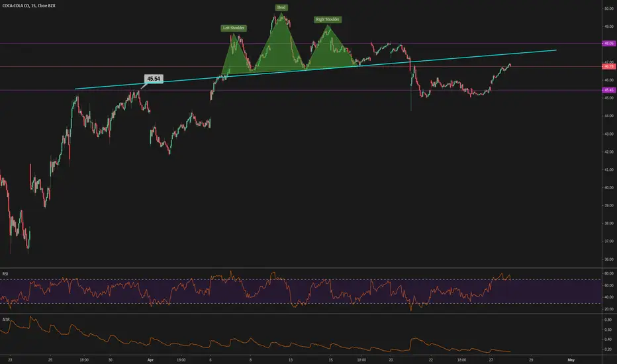Viewport: 617px width, 364px height.
Task: Click the ATR 0.80 scale value
Action: pyautogui.click(x=608, y=320)
